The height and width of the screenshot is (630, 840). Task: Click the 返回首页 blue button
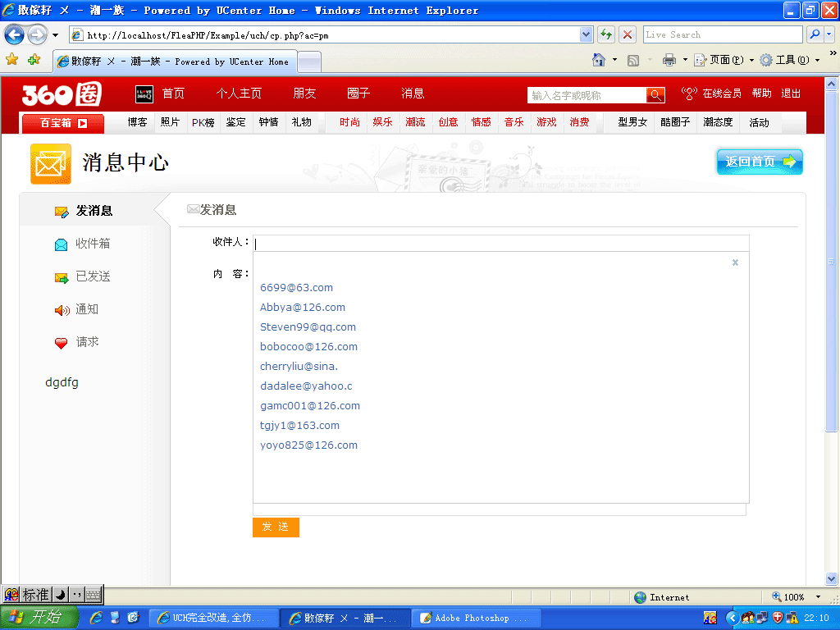[760, 162]
